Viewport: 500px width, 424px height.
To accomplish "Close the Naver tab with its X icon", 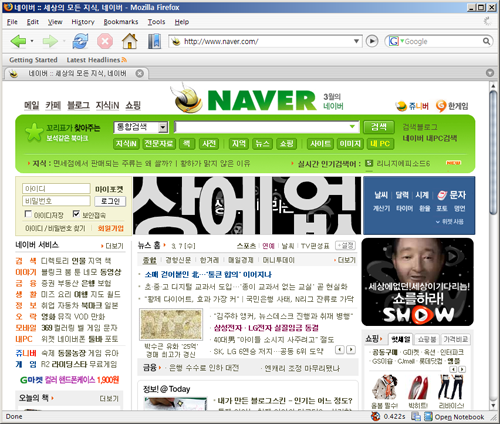I will pyautogui.click(x=140, y=73).
